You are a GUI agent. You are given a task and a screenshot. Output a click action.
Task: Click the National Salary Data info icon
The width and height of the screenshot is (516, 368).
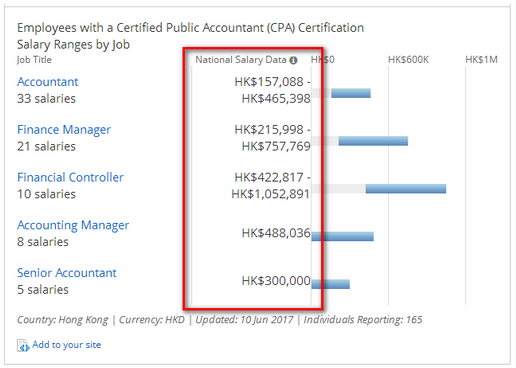pyautogui.click(x=293, y=60)
